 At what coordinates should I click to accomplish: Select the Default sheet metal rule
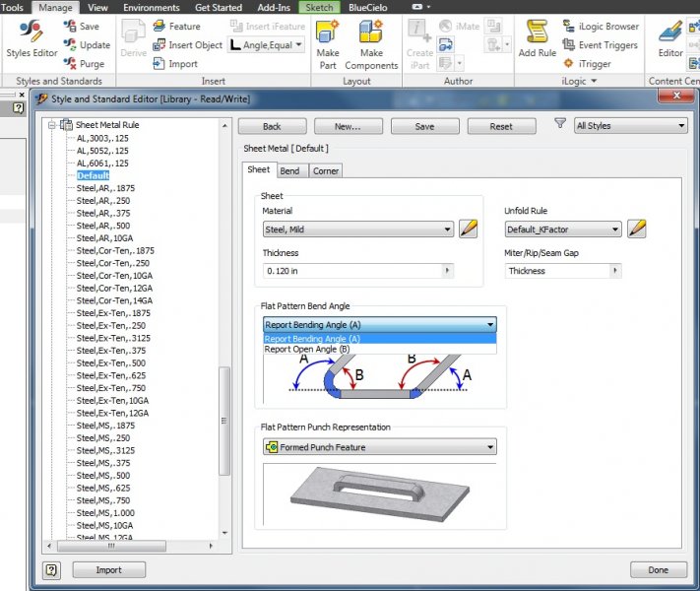coord(93,175)
